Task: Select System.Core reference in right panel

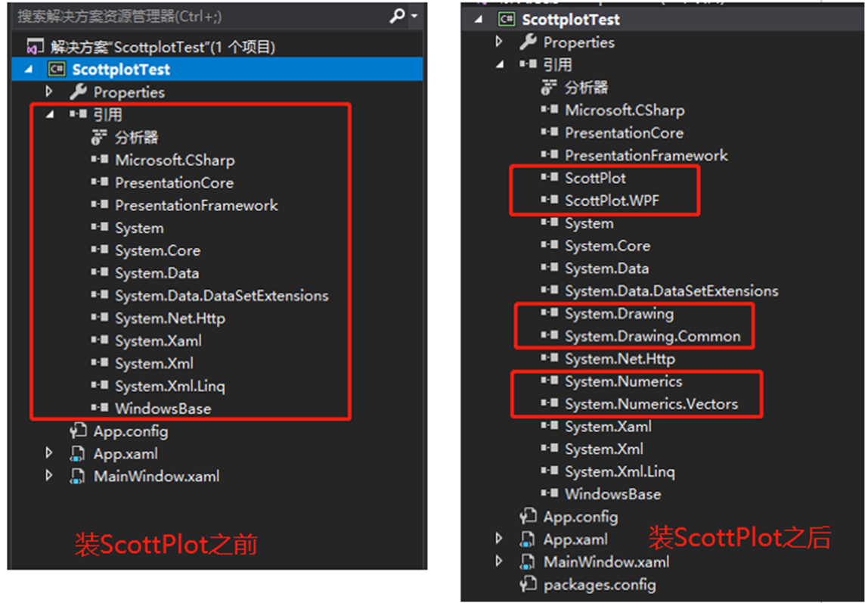Action: tap(607, 246)
